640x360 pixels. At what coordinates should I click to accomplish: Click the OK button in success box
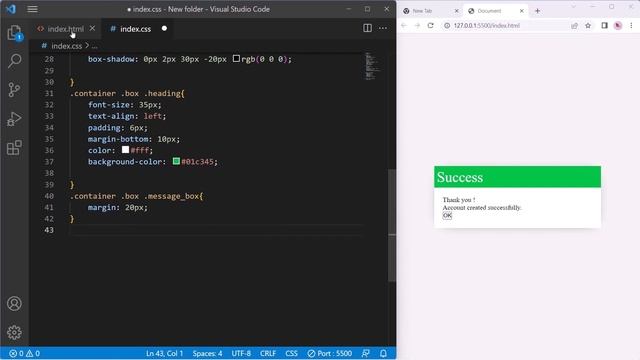point(447,216)
